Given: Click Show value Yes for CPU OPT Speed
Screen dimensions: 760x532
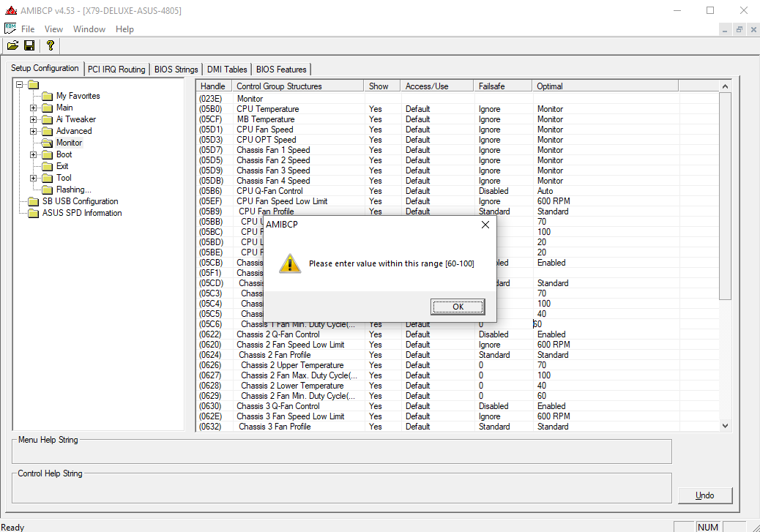Looking at the screenshot, I should pyautogui.click(x=375, y=140).
